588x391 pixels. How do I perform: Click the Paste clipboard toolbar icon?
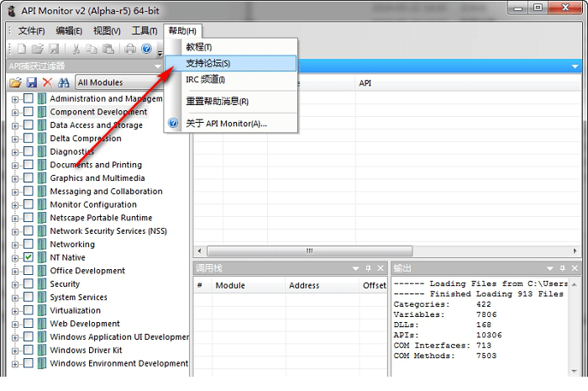click(x=108, y=49)
